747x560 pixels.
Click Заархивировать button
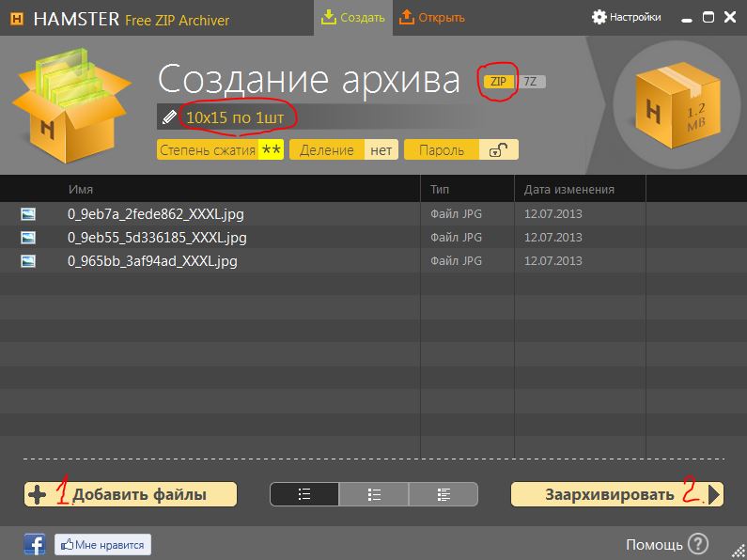click(x=617, y=494)
